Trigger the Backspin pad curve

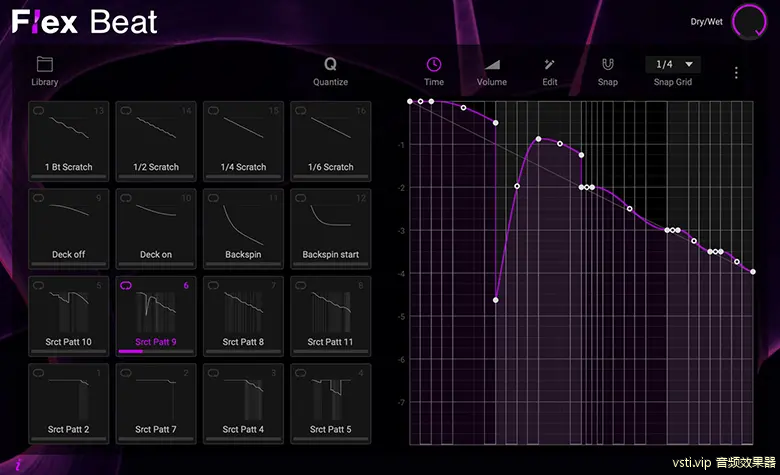[243, 224]
